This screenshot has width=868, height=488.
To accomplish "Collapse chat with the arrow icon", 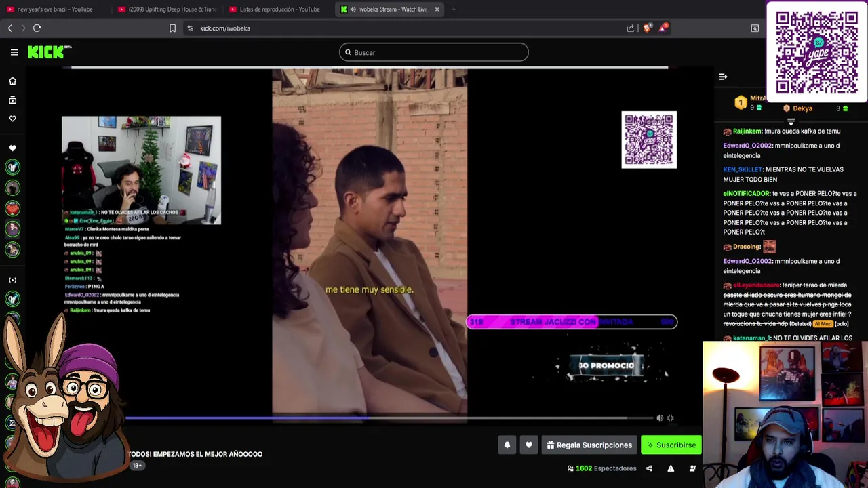I will click(x=723, y=77).
